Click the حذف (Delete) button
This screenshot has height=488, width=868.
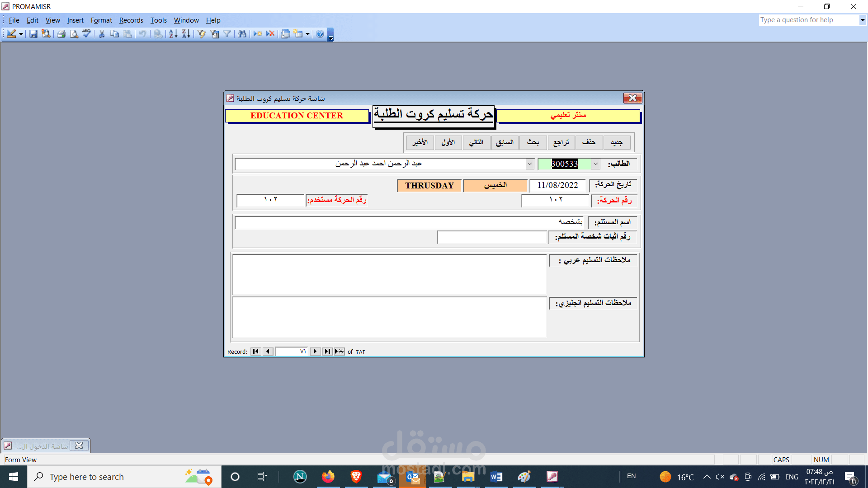click(x=589, y=142)
